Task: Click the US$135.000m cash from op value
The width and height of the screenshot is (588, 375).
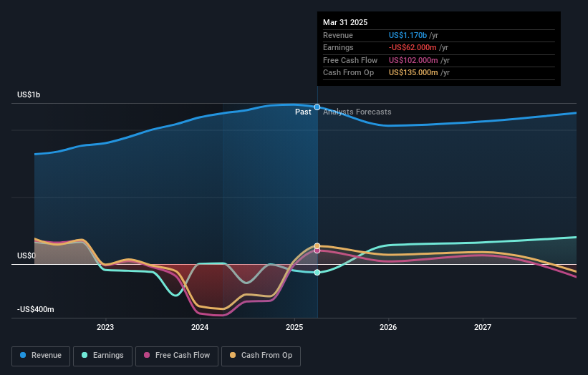Action: click(413, 73)
